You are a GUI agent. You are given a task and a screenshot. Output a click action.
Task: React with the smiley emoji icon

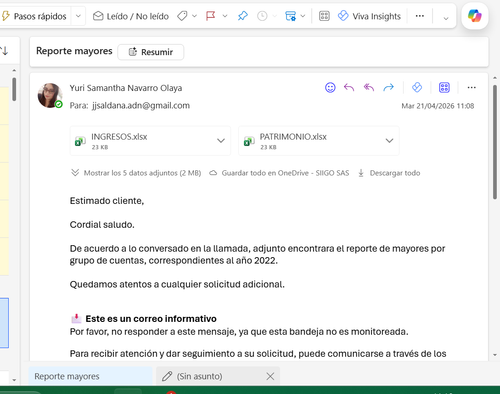330,88
